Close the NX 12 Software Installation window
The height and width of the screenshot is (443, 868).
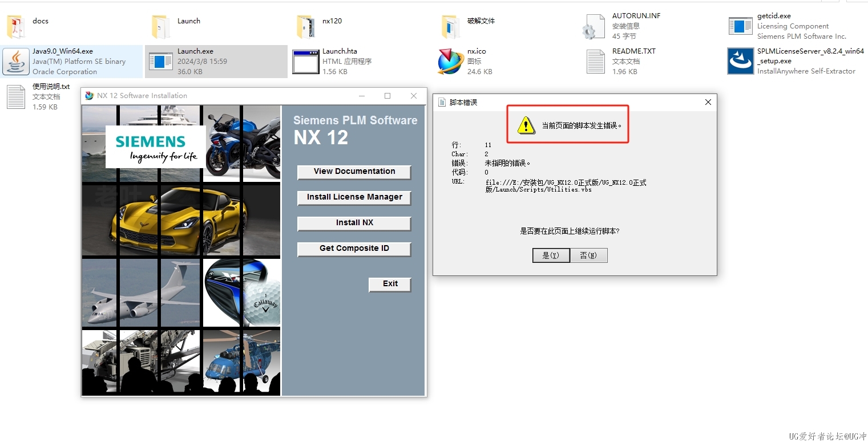(x=414, y=96)
